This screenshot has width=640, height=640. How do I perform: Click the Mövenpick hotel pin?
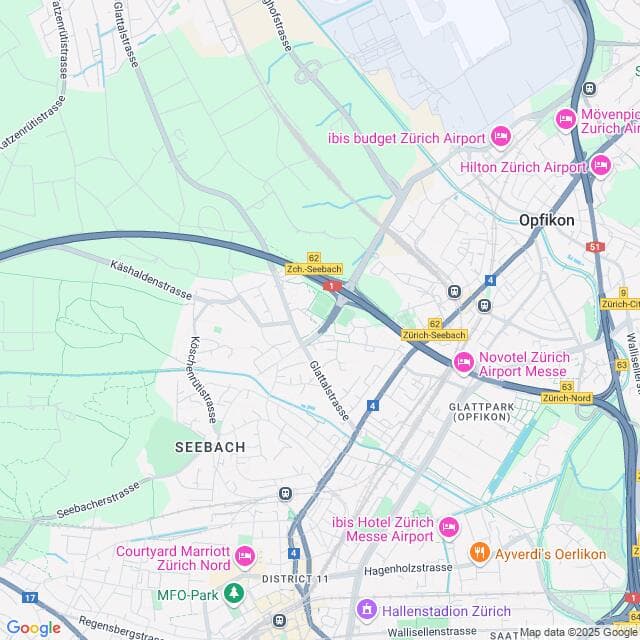click(x=566, y=119)
